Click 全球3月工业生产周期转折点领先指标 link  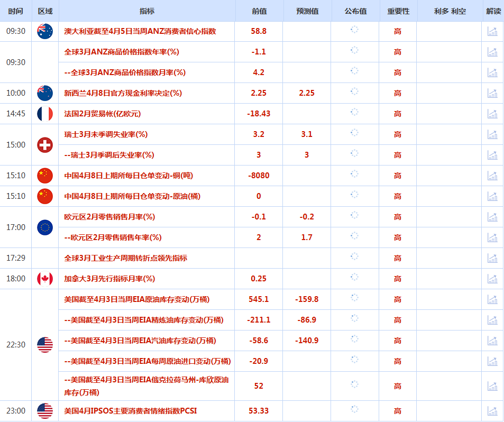[x=125, y=258]
